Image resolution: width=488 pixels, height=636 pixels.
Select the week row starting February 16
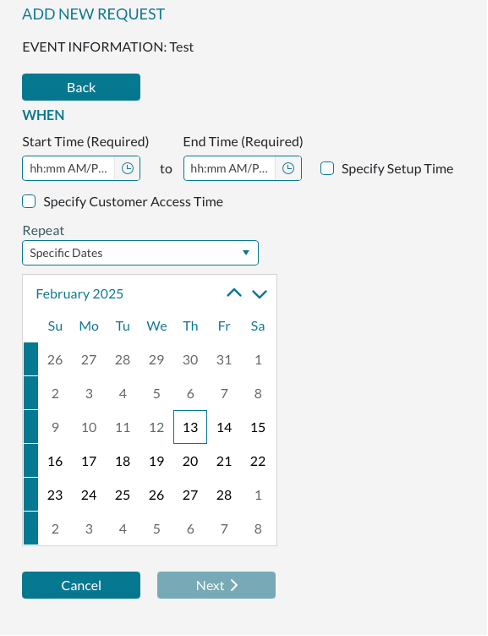click(31, 461)
